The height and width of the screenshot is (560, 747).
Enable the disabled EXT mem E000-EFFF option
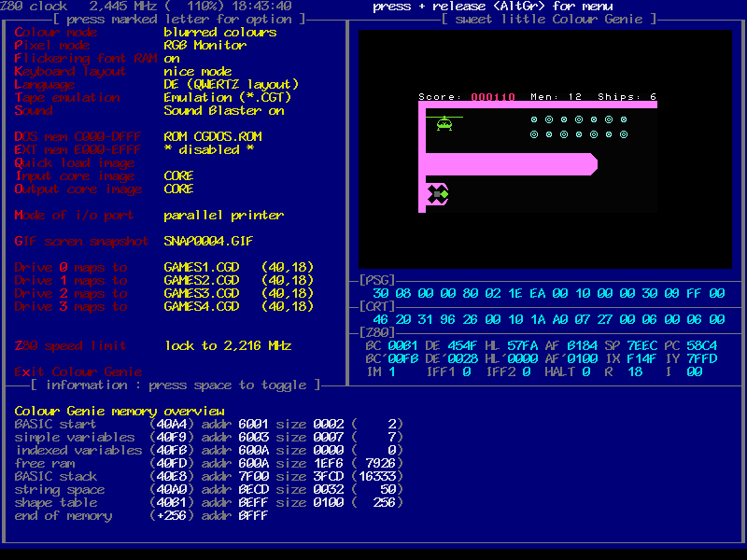tap(208, 150)
